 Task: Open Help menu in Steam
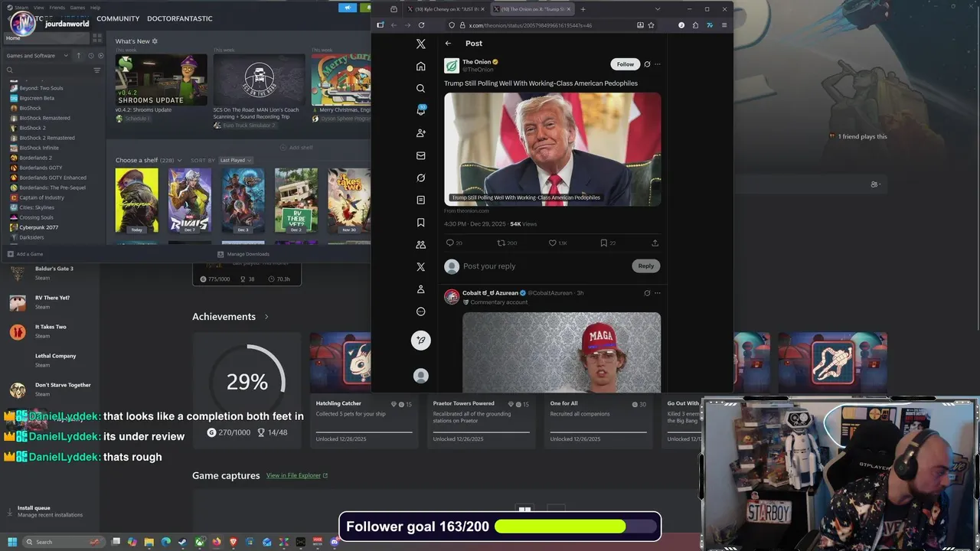[x=96, y=8]
